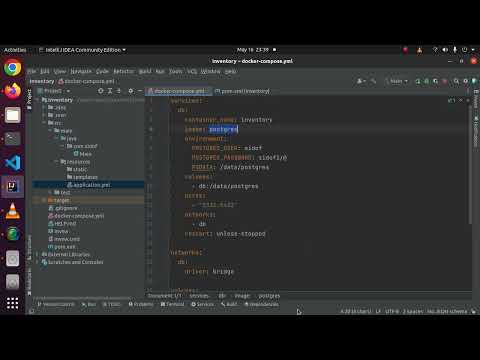Expand External Libraries node
480x360 pixels.
click(x=37, y=254)
